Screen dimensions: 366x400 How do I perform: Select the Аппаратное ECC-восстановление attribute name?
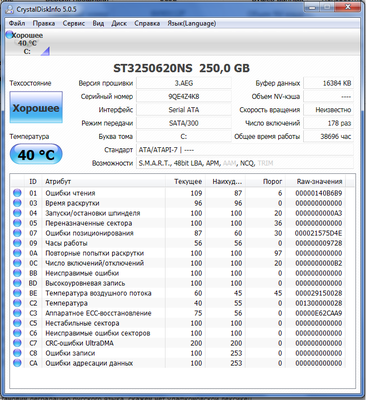tap(98, 313)
